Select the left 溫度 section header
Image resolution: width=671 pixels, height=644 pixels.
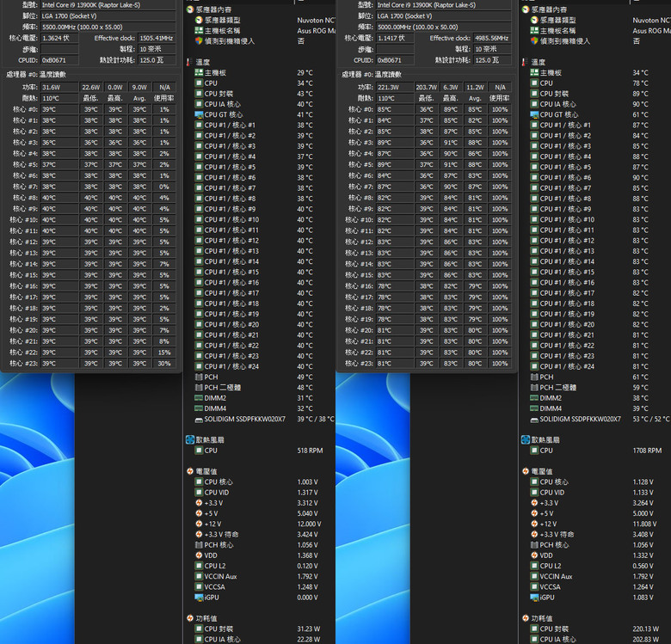[x=203, y=62]
